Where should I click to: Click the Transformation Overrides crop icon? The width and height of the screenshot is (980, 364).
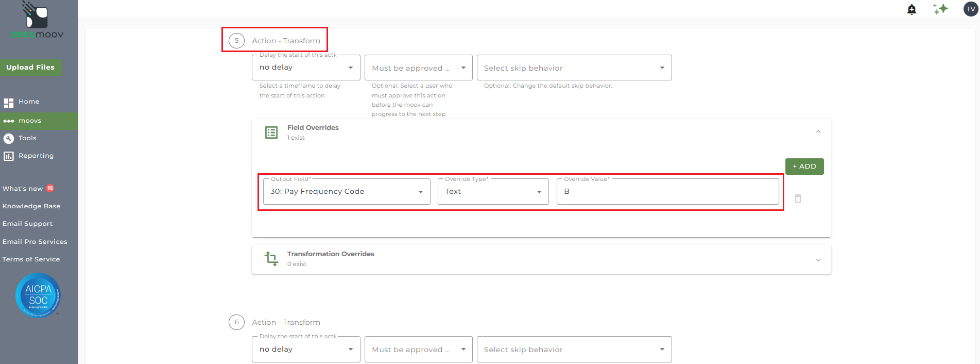click(271, 258)
